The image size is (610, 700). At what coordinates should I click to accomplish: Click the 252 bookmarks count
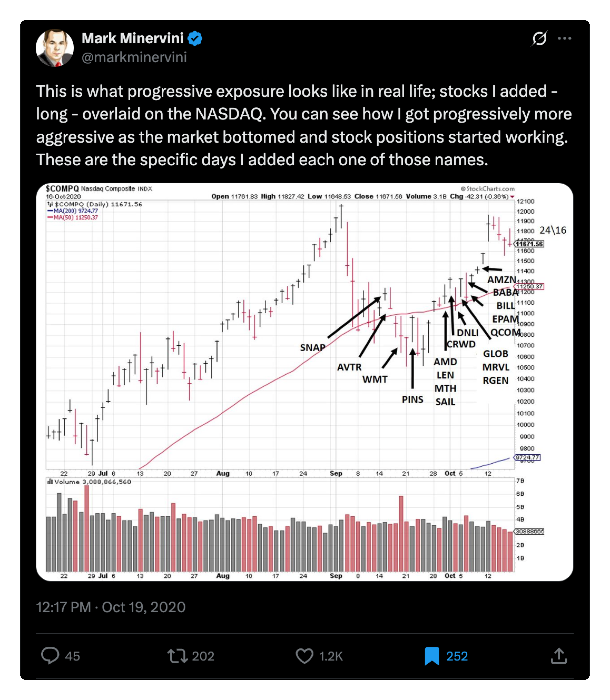tap(457, 656)
